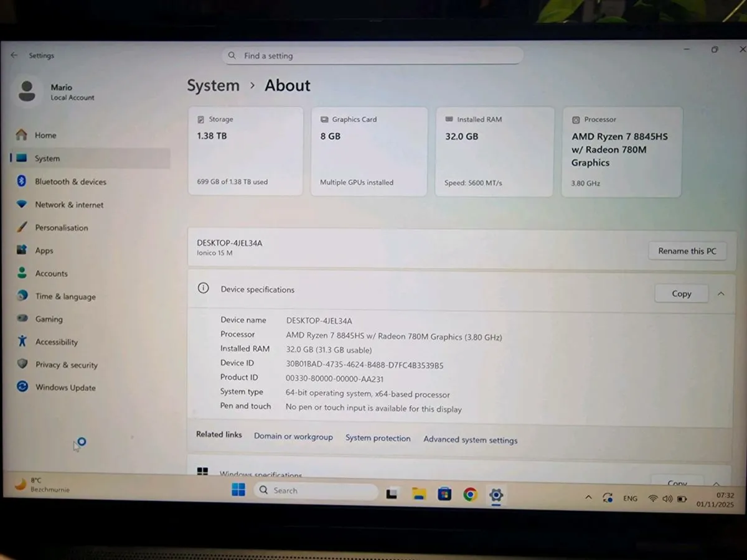Go back to System via breadcrumb
This screenshot has height=560, width=747.
point(213,85)
